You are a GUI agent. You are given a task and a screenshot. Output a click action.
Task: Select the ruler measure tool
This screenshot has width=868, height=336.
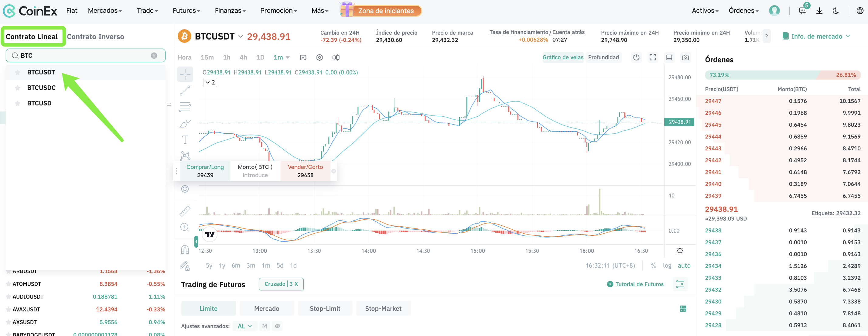tap(185, 211)
